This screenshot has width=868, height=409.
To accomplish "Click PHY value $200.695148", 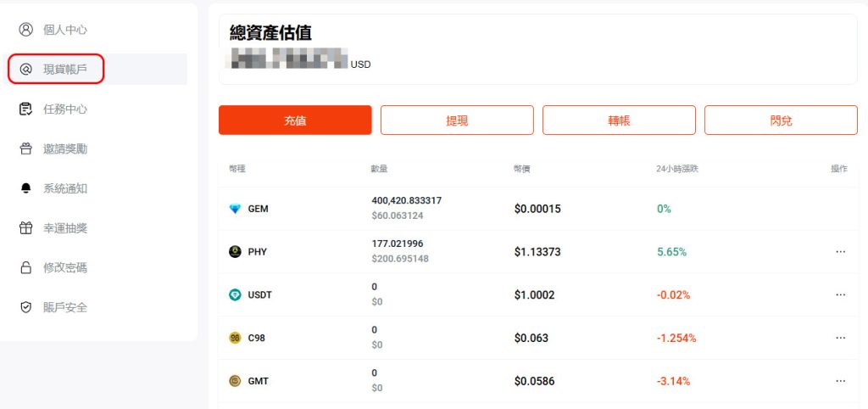I will click(x=400, y=259).
